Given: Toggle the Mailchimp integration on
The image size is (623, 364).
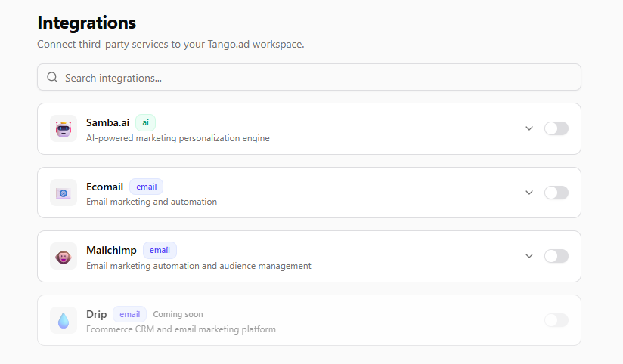Looking at the screenshot, I should click(x=556, y=256).
